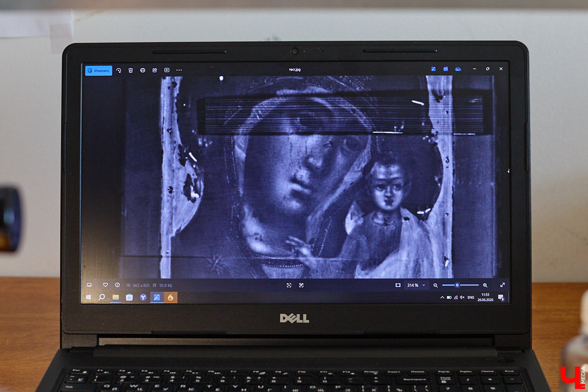The width and height of the screenshot is (588, 392).
Task: Click the muted volume tray icon
Action: click(x=463, y=297)
